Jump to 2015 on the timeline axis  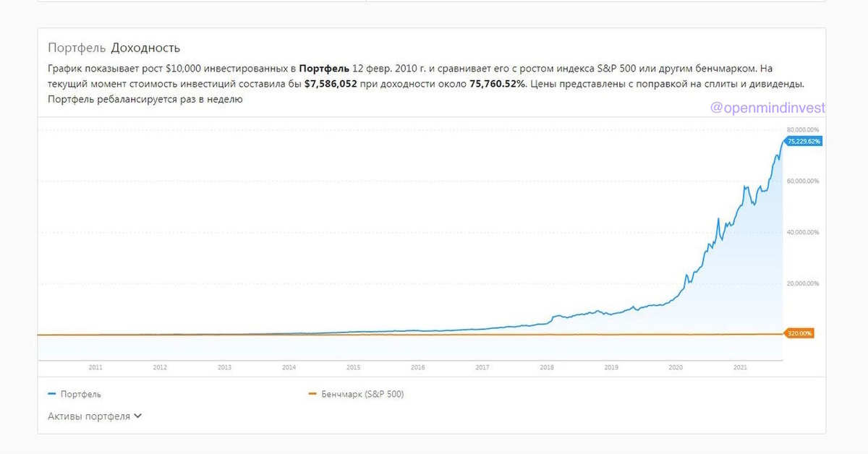(x=353, y=367)
